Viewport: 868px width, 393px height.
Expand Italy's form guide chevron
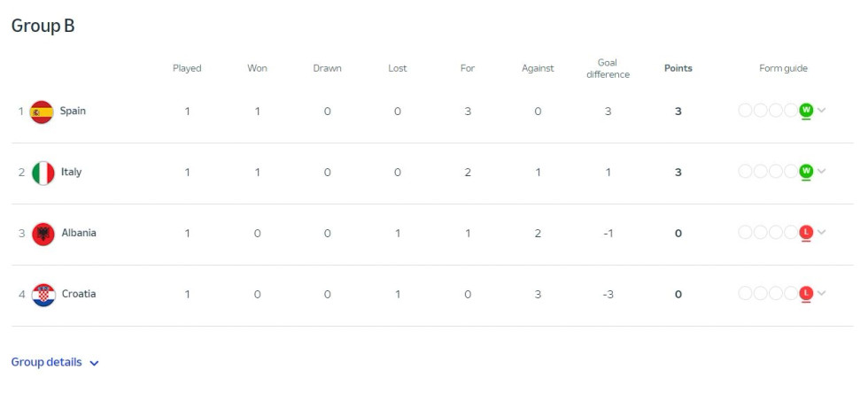[822, 171]
